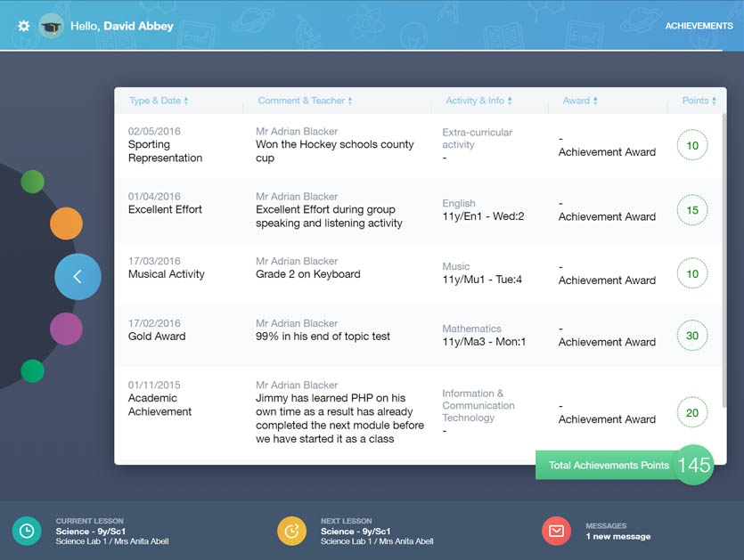The height and width of the screenshot is (560, 744).
Task: Sort table by Award column
Action: [580, 101]
